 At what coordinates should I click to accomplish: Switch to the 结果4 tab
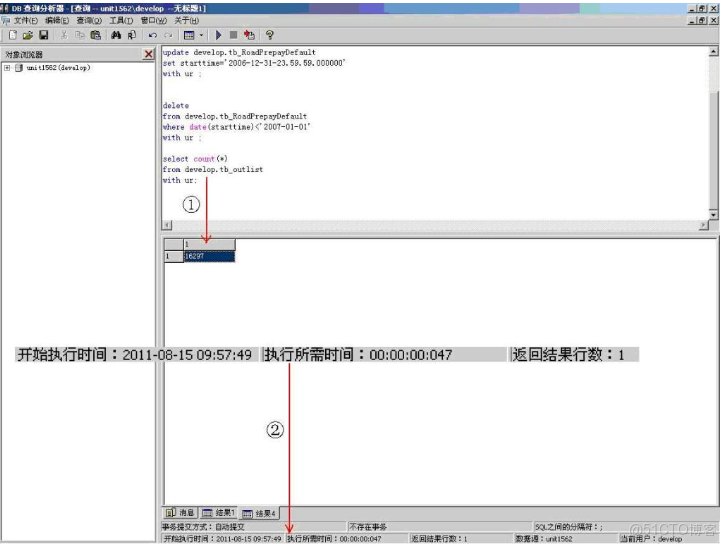pyautogui.click(x=259, y=513)
